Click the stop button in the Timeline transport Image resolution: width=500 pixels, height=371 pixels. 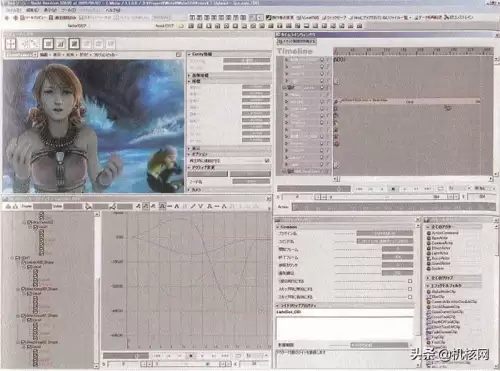point(393,189)
